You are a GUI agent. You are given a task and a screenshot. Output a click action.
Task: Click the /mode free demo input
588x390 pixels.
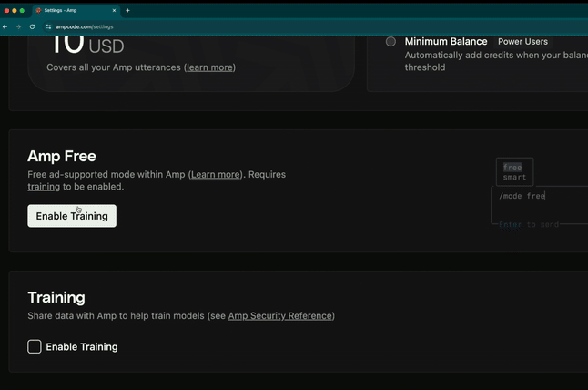click(x=540, y=205)
